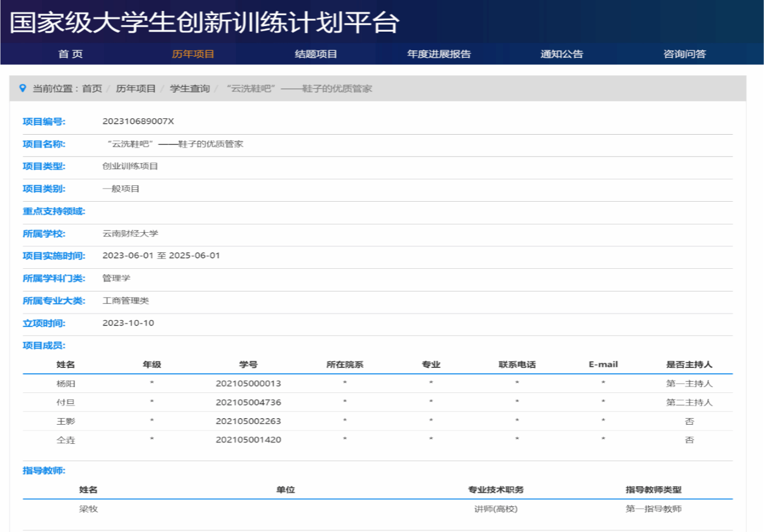Click the 学生查询 breadcrumb link
764x532 pixels.
click(x=190, y=88)
